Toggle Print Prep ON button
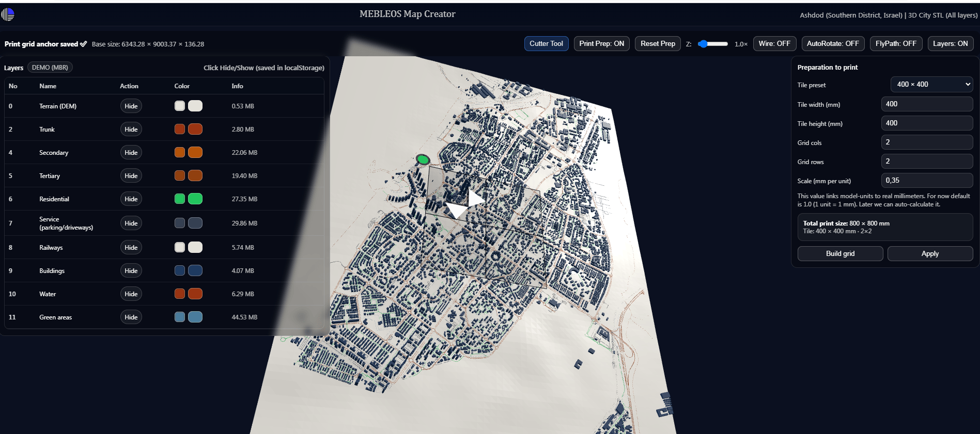The image size is (980, 434). pyautogui.click(x=601, y=43)
